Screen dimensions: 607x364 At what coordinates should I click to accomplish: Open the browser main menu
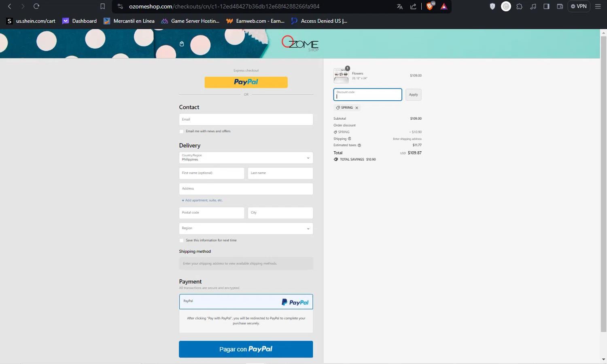coord(598,6)
